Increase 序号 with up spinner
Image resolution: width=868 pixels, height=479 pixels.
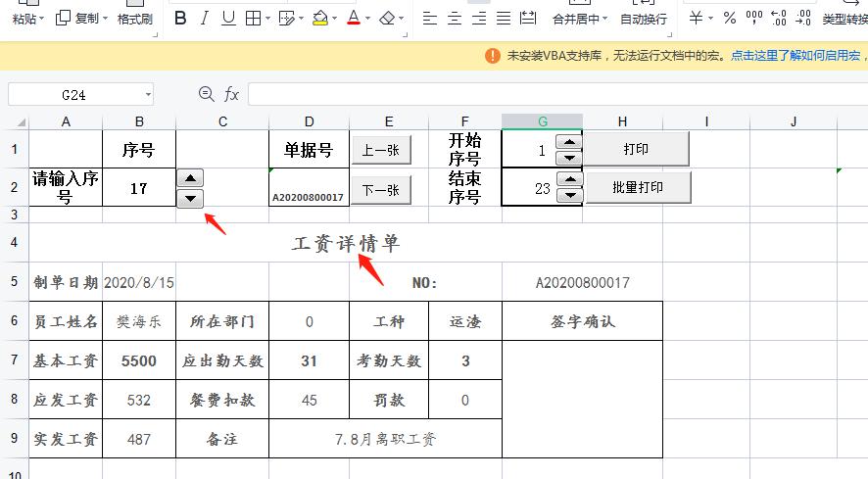pos(190,178)
